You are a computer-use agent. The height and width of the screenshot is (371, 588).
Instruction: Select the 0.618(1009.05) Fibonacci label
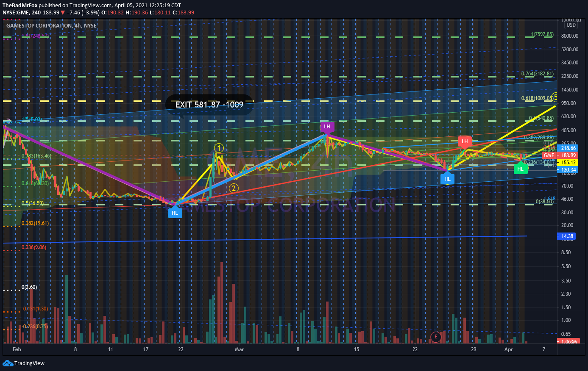click(x=537, y=98)
